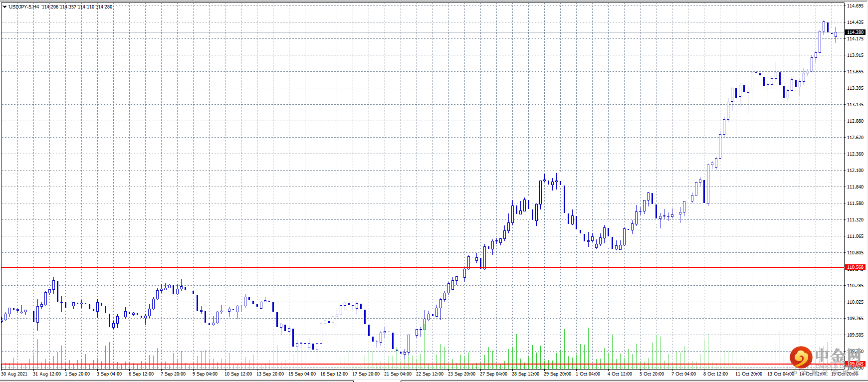Select the 29 Sep 20:00 time label
This screenshot has width=868, height=382.
558,374
